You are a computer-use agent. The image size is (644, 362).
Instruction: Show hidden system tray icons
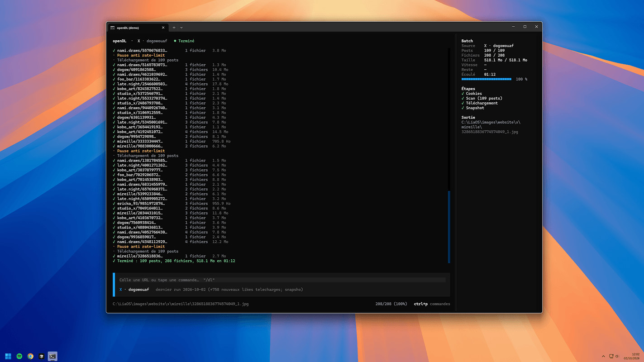coord(603,356)
